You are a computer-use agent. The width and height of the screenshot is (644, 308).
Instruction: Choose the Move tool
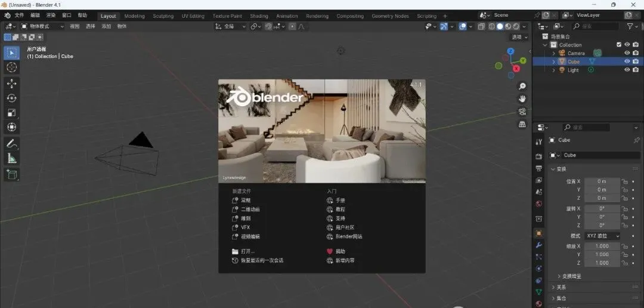pos(11,84)
